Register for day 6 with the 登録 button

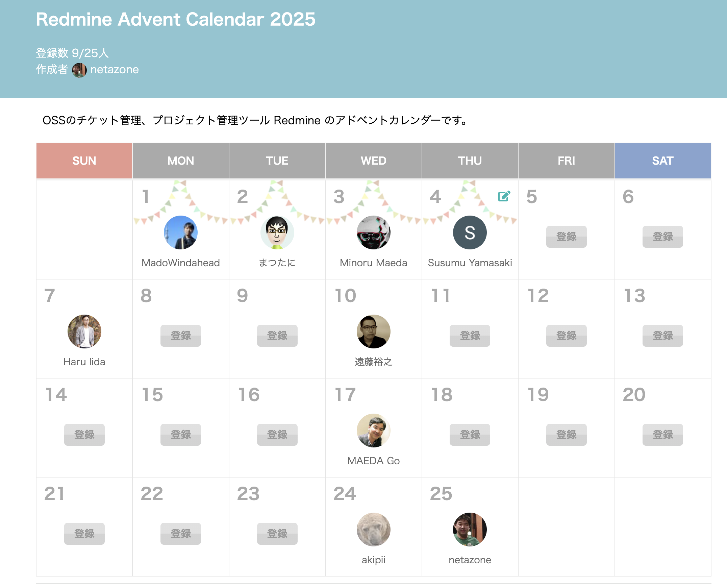(x=662, y=237)
